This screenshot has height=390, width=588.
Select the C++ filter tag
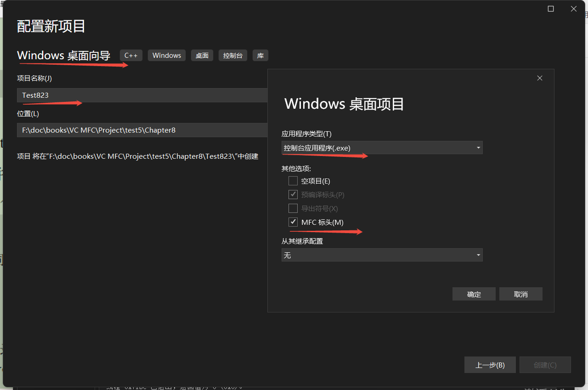[x=131, y=55]
